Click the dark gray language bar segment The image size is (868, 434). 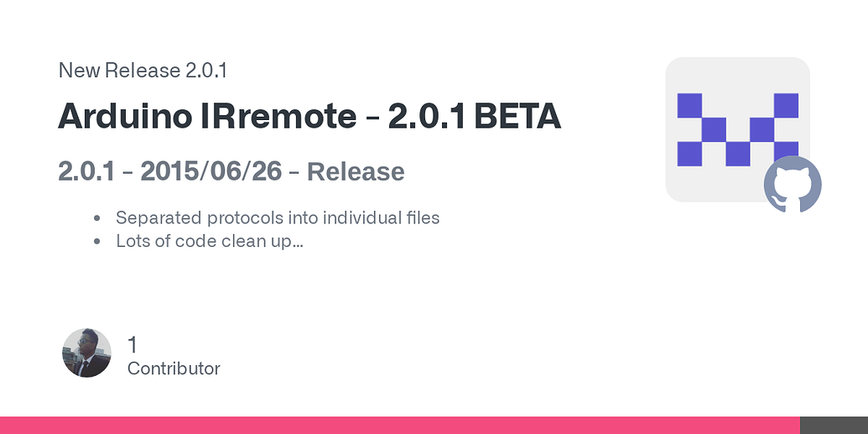click(834, 425)
